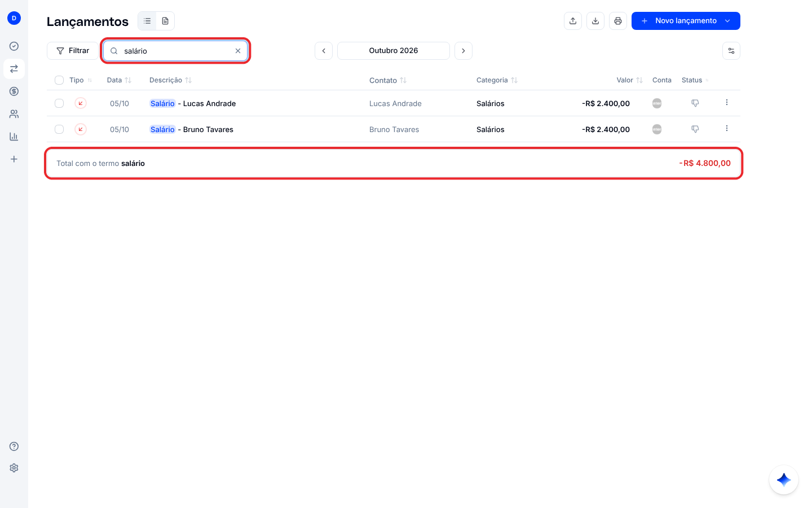Open the AI assistant sparkle button
Screen dimensions: 812x508
(x=784, y=480)
